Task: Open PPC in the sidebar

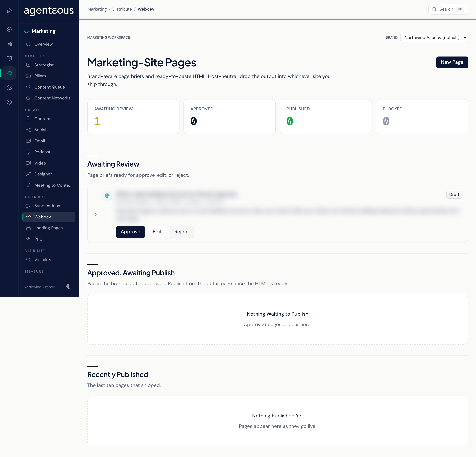Action: tap(49, 239)
